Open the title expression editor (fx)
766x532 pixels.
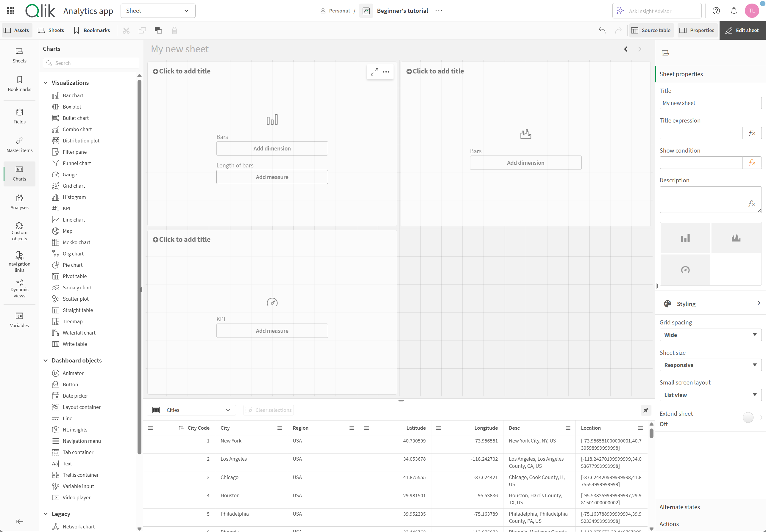(x=752, y=133)
